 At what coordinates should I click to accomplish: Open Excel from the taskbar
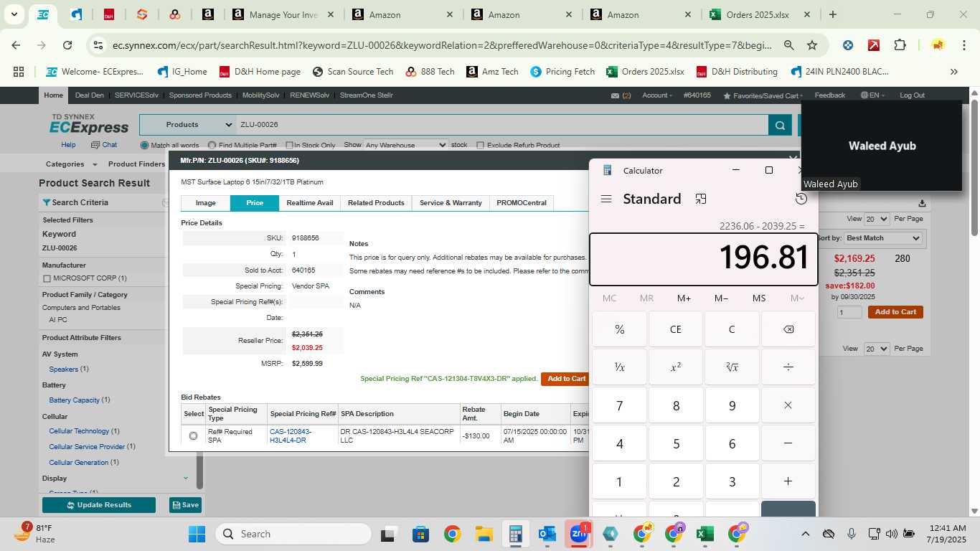705,534
